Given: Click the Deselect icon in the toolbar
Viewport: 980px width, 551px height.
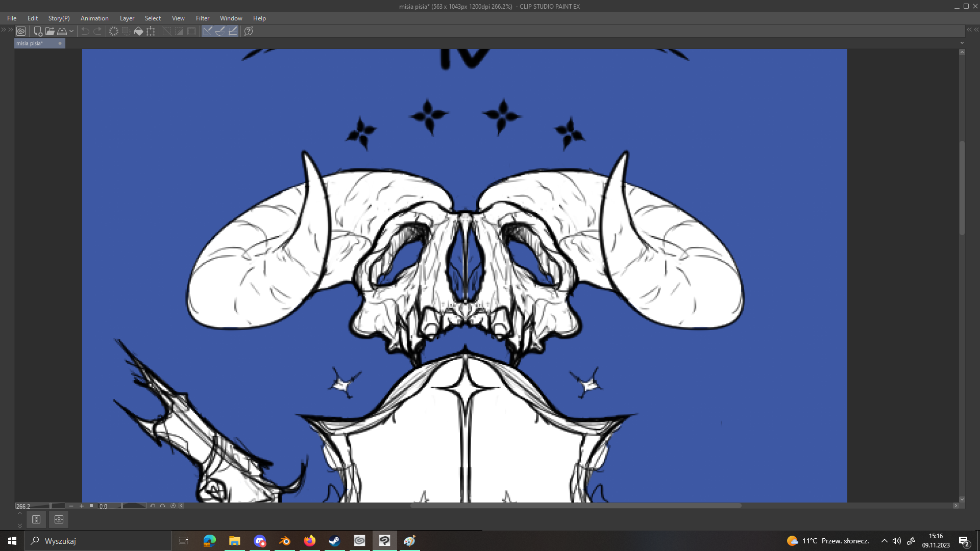Looking at the screenshot, I should click(167, 31).
